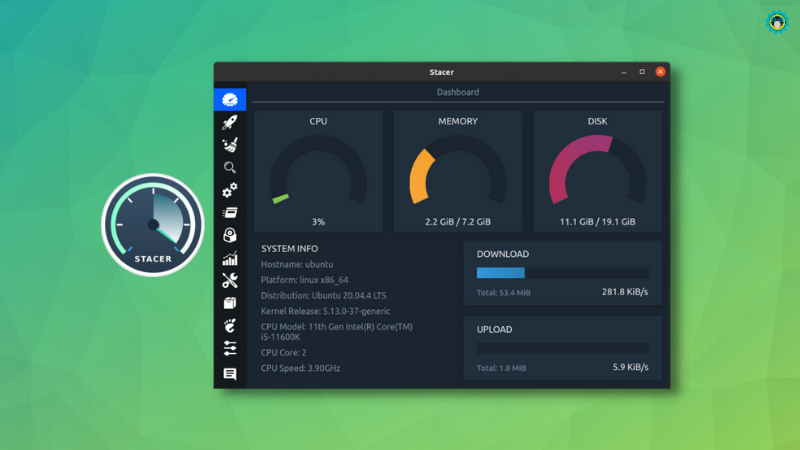Click the Disk usage gauge

pos(597,171)
